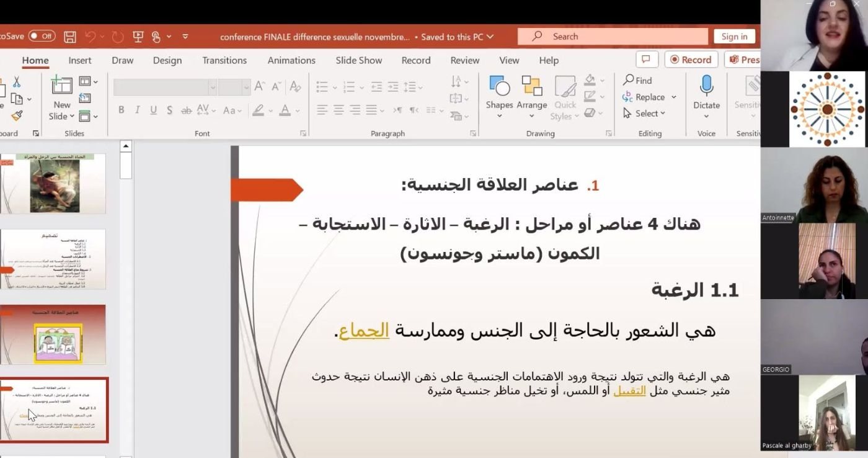Start presentation from beginning icon in title bar
868x458 pixels.
tap(138, 37)
